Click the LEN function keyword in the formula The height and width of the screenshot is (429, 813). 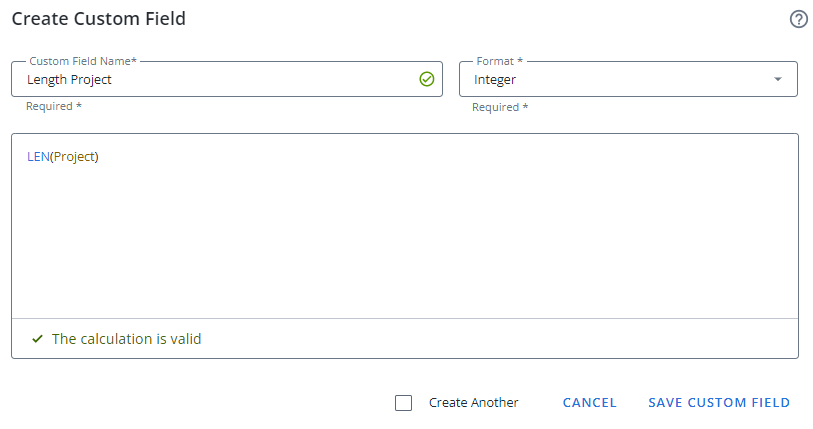click(x=38, y=157)
